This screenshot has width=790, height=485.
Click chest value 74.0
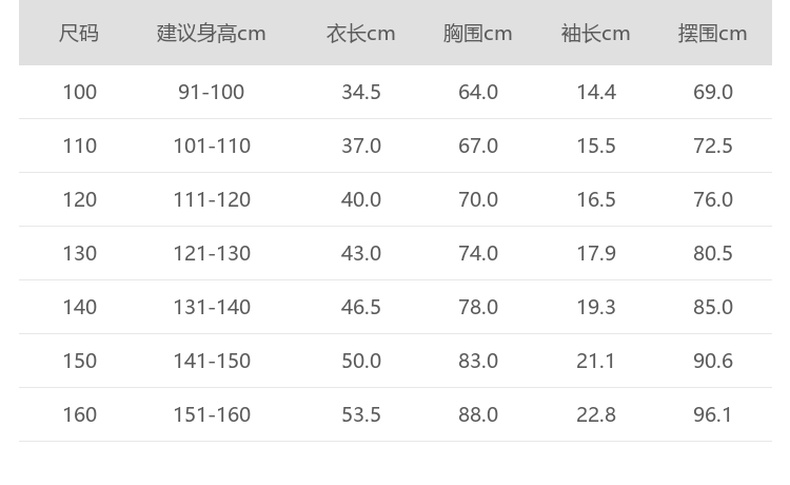[478, 253]
